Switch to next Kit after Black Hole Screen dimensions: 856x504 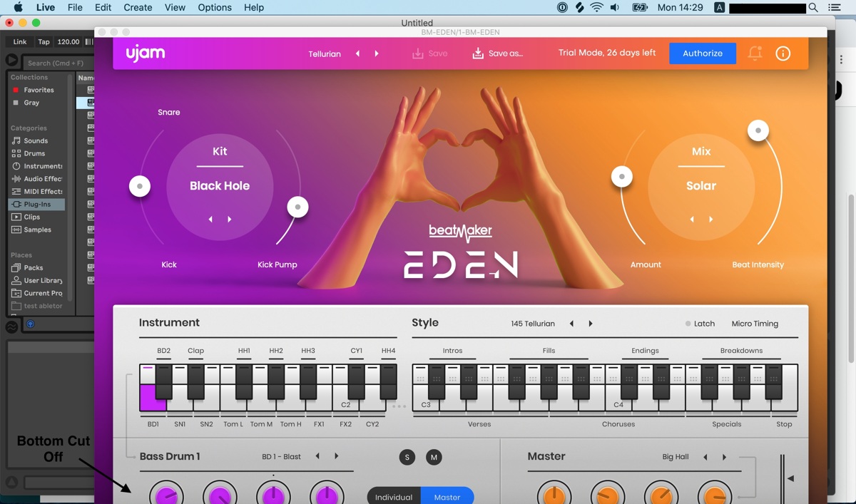coord(230,220)
